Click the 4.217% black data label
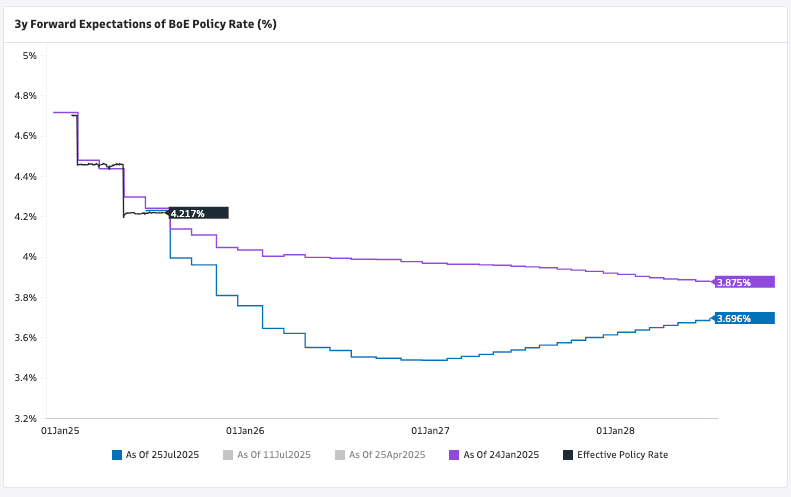This screenshot has width=791, height=497. tap(198, 213)
